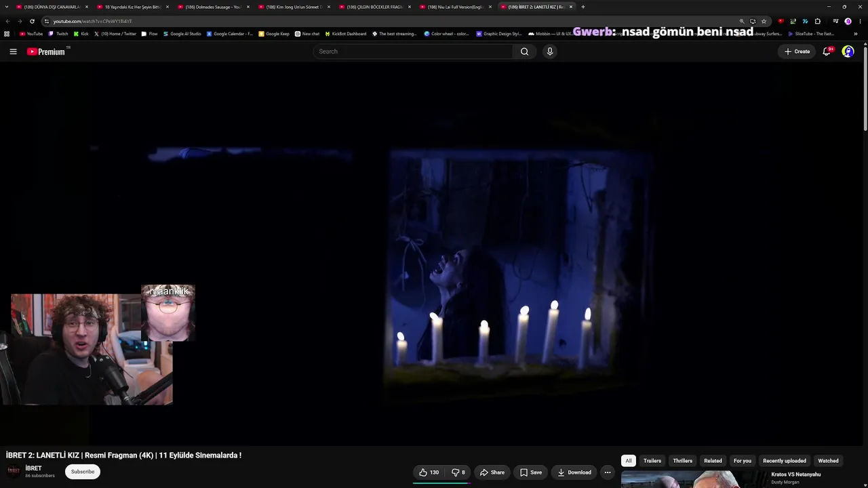Click the YouTube search input field
Image resolution: width=868 pixels, height=488 pixels.
413,52
